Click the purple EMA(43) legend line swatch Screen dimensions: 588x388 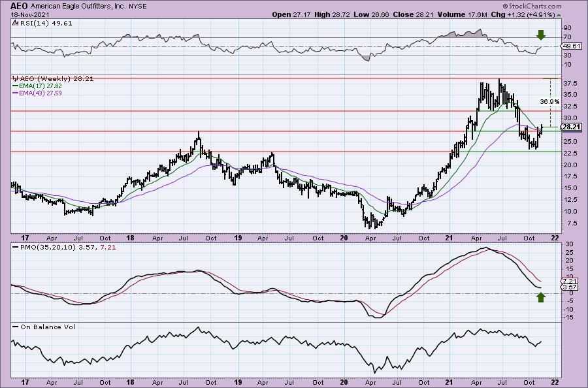tap(16, 93)
